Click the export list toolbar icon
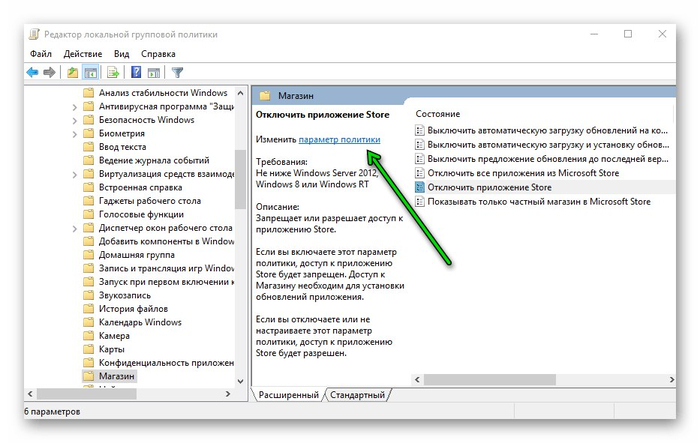The height and width of the screenshot is (443, 700). click(113, 72)
